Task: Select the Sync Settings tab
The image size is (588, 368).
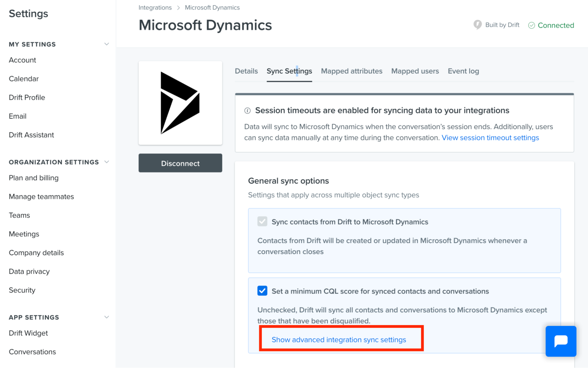Action: point(289,71)
